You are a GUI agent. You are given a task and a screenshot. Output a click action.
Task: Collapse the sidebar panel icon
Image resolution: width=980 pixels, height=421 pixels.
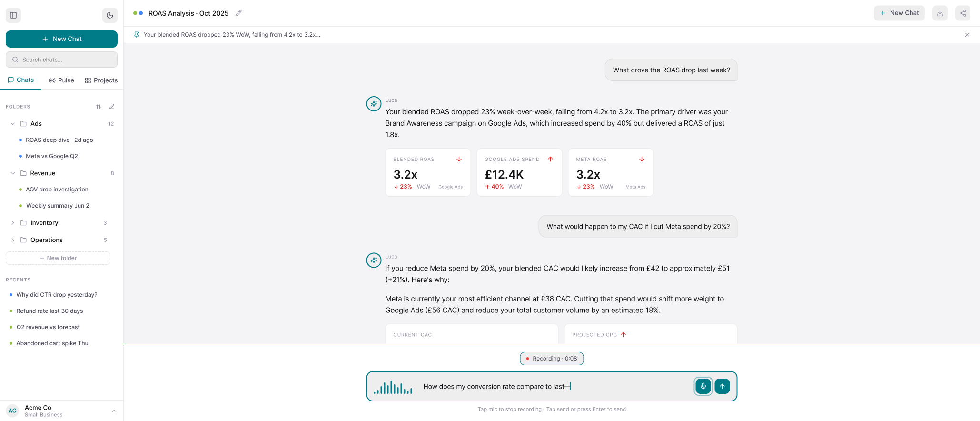pyautogui.click(x=13, y=15)
